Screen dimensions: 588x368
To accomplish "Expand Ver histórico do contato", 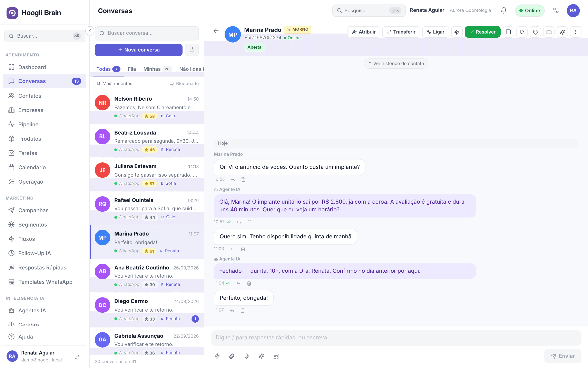I will pos(396,64).
